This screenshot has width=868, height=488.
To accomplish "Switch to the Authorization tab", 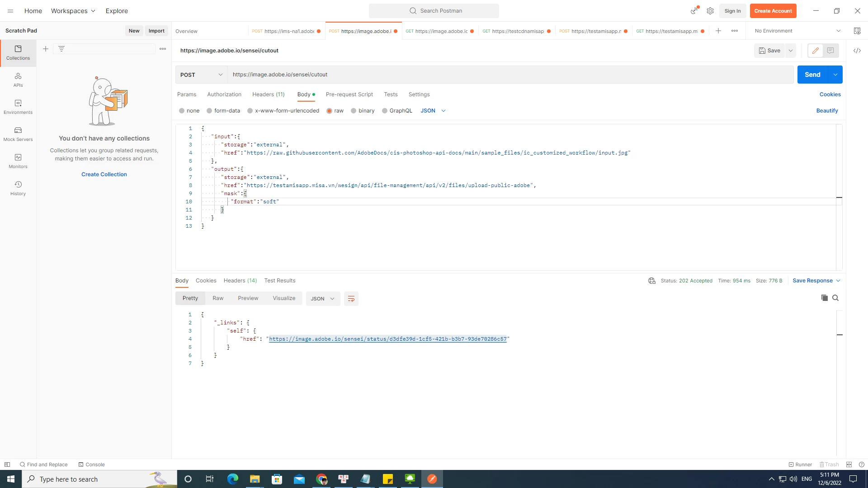I will [224, 94].
